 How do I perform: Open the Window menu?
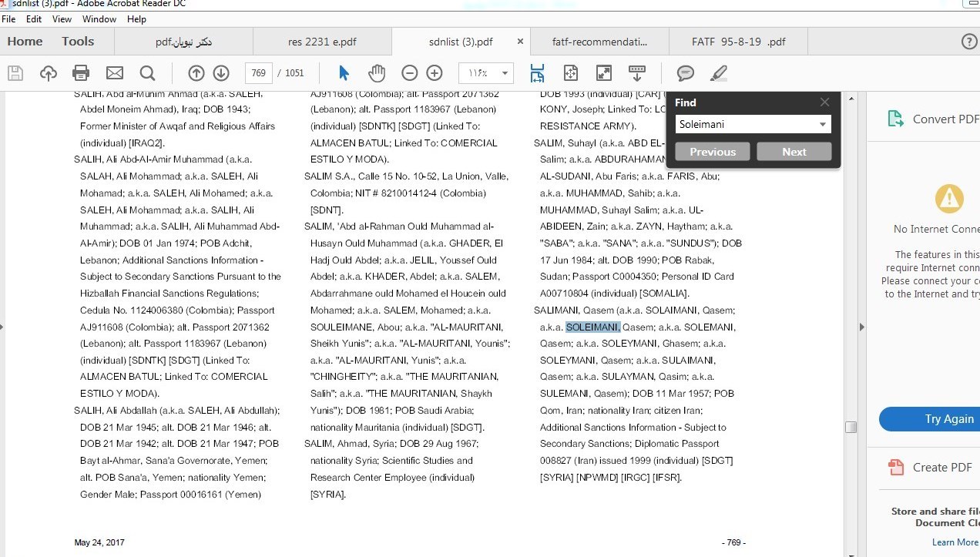click(99, 18)
